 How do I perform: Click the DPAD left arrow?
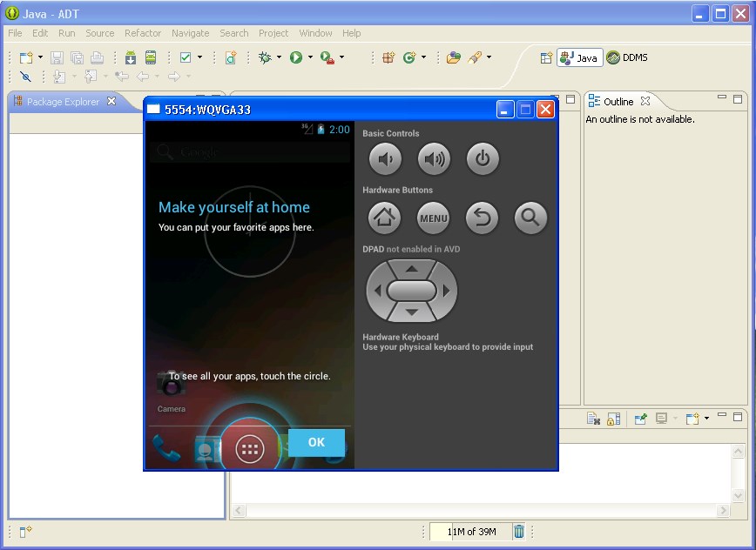(x=377, y=291)
